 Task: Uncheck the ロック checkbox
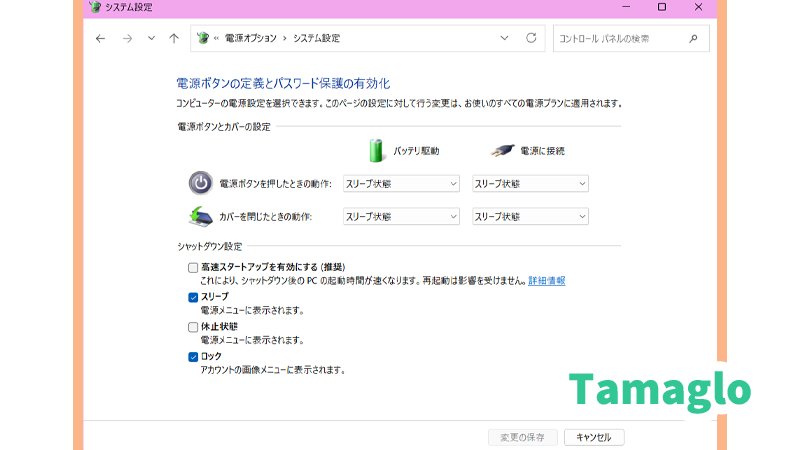click(193, 357)
